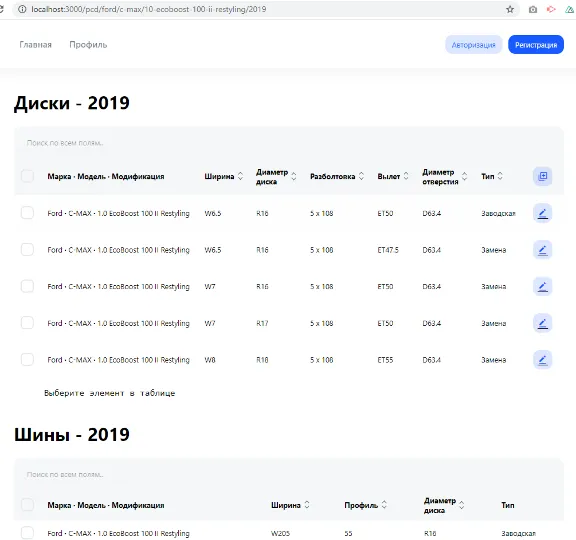Edit the W6.5 ET50 Заводская disk row
Viewport: 576px width, 540px height.
coord(542,213)
